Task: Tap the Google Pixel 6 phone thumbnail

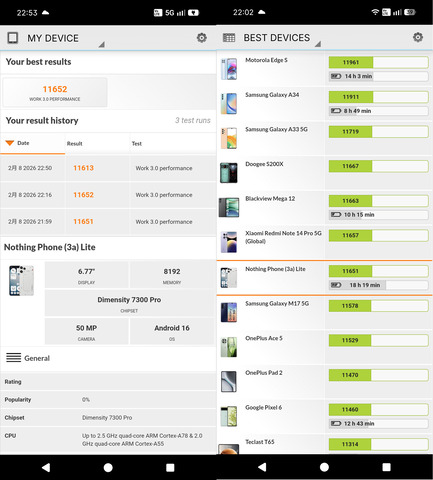Action: (229, 416)
